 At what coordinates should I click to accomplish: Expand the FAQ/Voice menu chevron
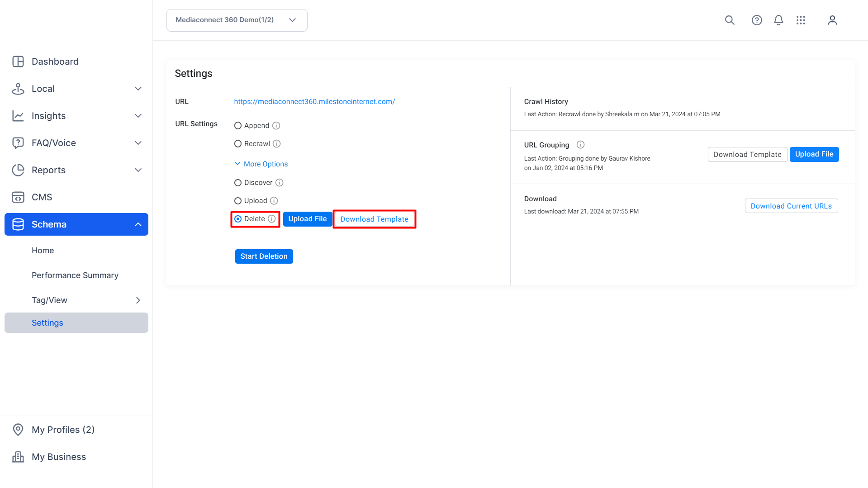tap(138, 143)
